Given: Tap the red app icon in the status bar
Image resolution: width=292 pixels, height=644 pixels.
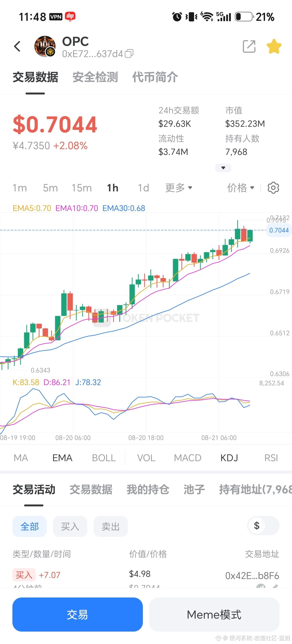Looking at the screenshot, I should pos(70,16).
